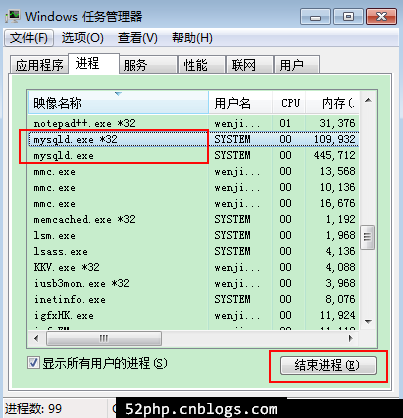Close the Task Manager window
The width and height of the screenshot is (403, 418).
point(381,17)
